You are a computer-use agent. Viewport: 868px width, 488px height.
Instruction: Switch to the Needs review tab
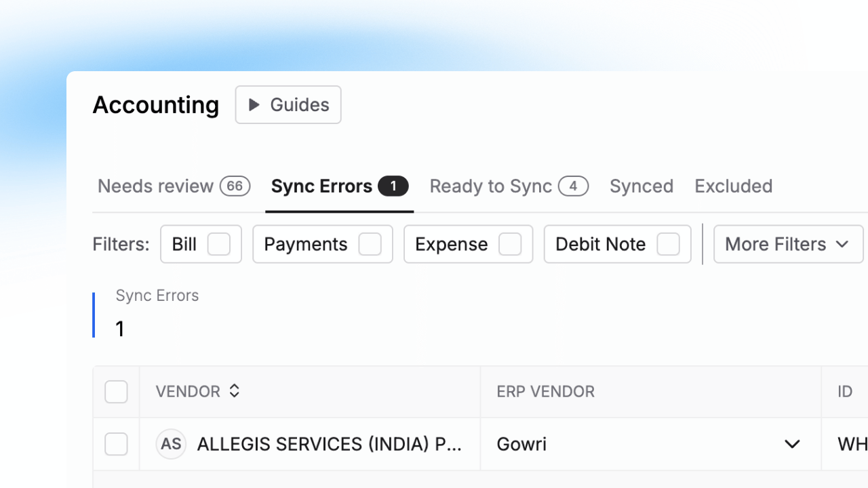pyautogui.click(x=174, y=186)
